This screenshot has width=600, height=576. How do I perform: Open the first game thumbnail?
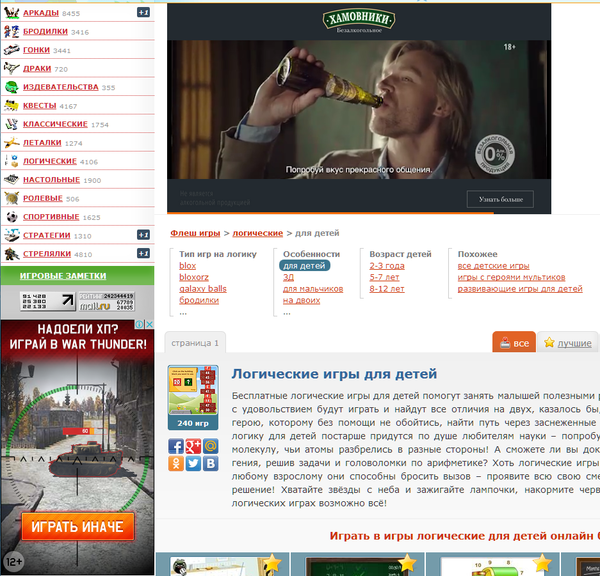coord(223,564)
